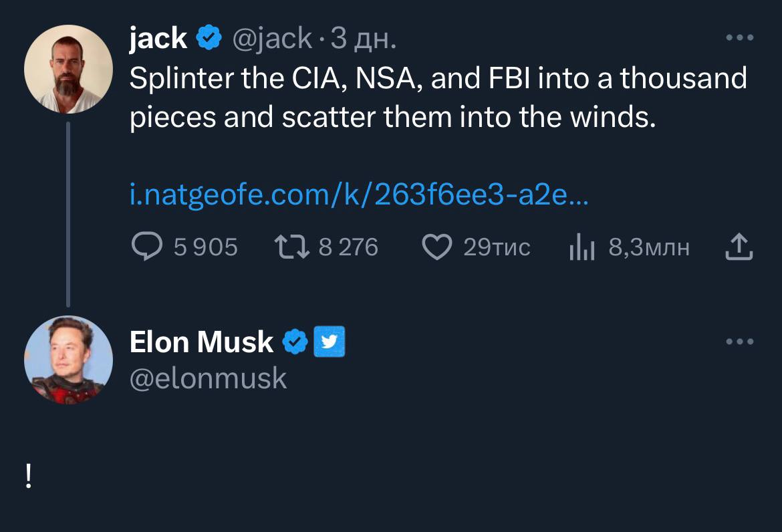Like jack's tweet with heart icon
Viewport: 782px width, 532px height.
(x=437, y=248)
